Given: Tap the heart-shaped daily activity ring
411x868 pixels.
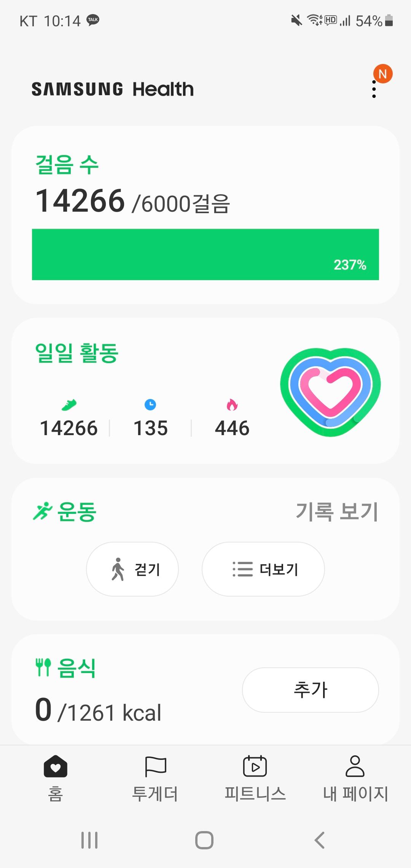Looking at the screenshot, I should [x=330, y=392].
